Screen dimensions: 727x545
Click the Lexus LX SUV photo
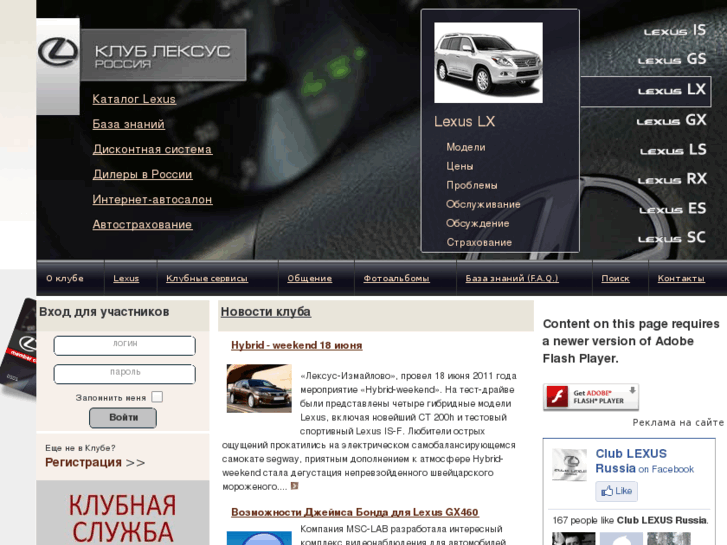[488, 63]
